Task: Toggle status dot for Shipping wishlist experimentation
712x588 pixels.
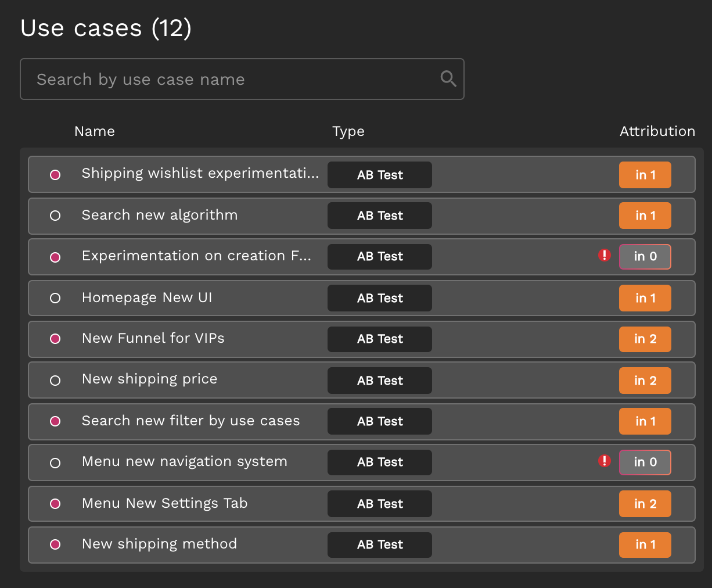Action: 55,175
